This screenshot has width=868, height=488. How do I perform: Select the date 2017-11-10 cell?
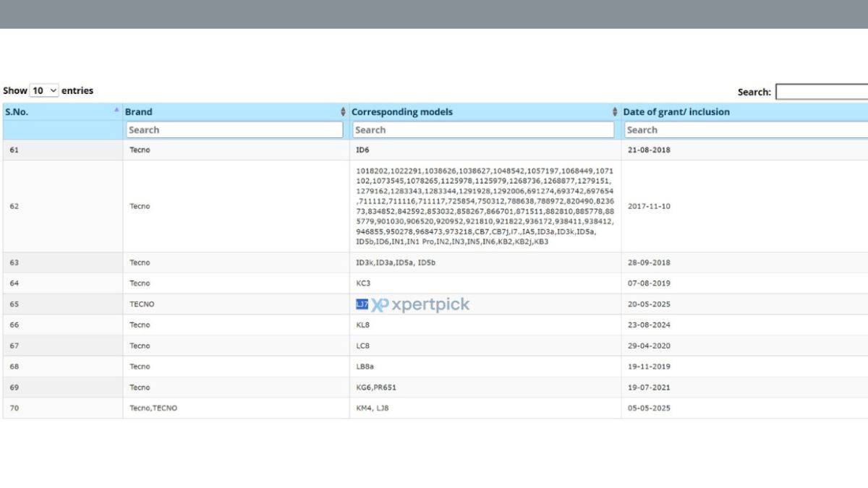pos(649,206)
